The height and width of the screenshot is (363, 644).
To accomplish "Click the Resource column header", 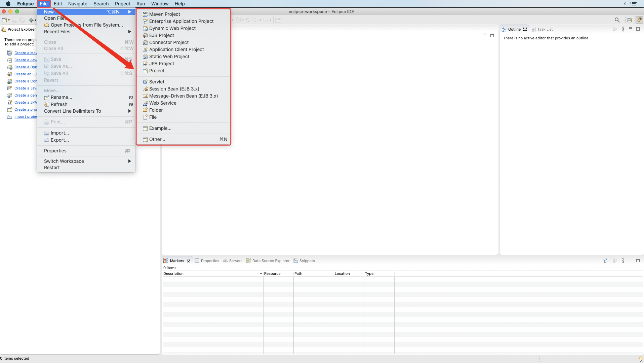I will (278, 274).
